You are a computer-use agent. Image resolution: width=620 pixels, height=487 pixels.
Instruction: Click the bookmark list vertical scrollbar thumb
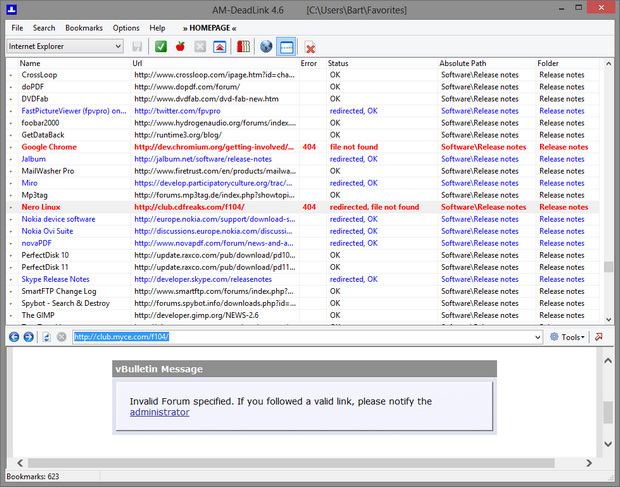pyautogui.click(x=609, y=267)
